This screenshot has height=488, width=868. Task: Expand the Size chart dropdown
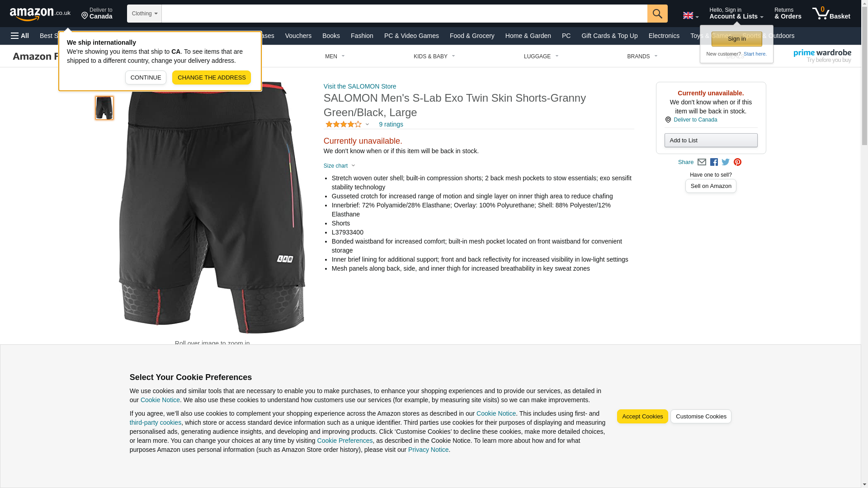(x=340, y=166)
